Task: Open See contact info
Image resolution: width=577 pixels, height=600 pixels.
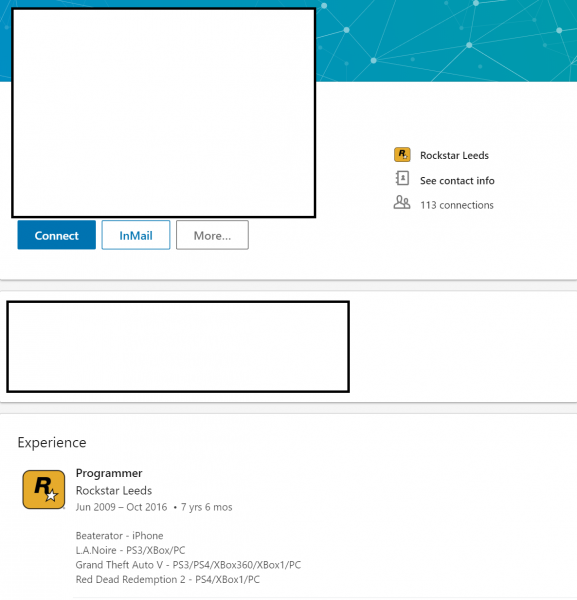Action: pos(457,181)
